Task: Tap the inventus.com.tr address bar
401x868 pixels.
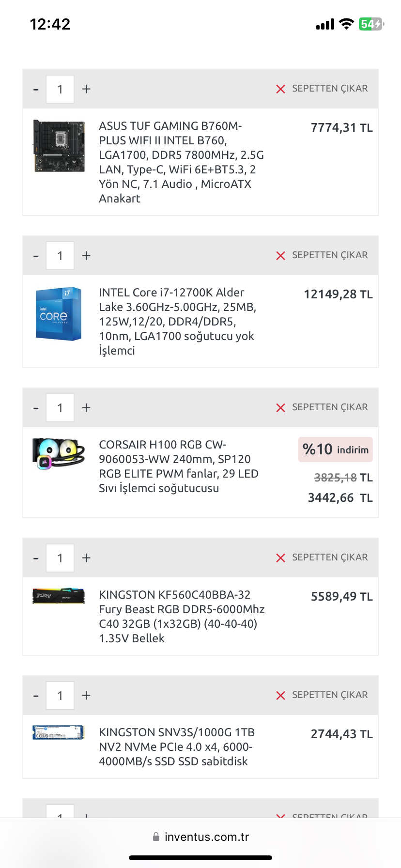Action: click(200, 837)
